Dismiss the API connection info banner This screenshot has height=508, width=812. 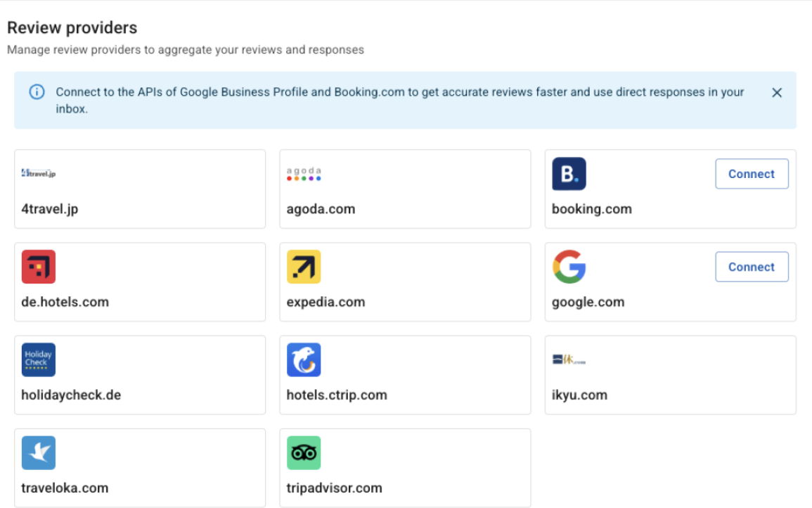pyautogui.click(x=777, y=93)
